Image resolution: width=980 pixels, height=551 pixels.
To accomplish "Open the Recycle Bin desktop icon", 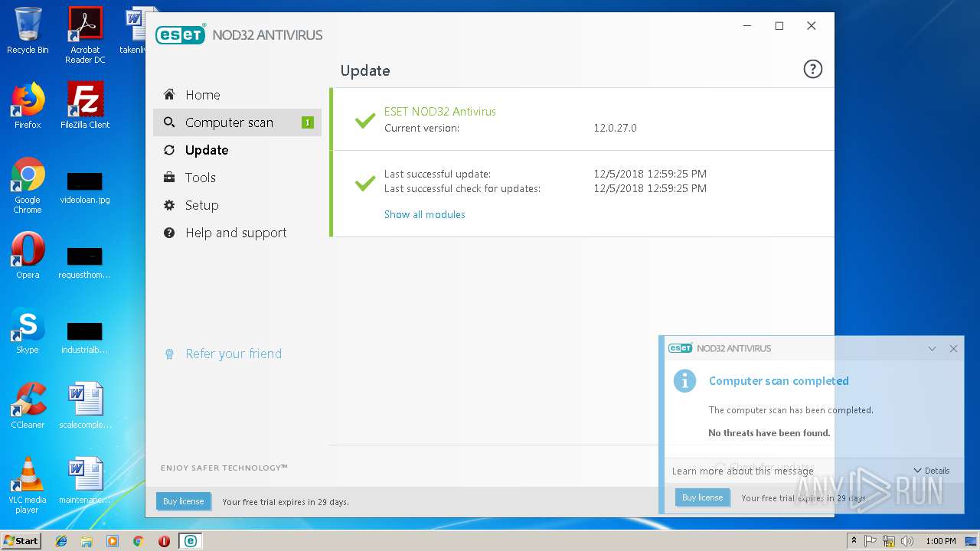I will 28,31.
